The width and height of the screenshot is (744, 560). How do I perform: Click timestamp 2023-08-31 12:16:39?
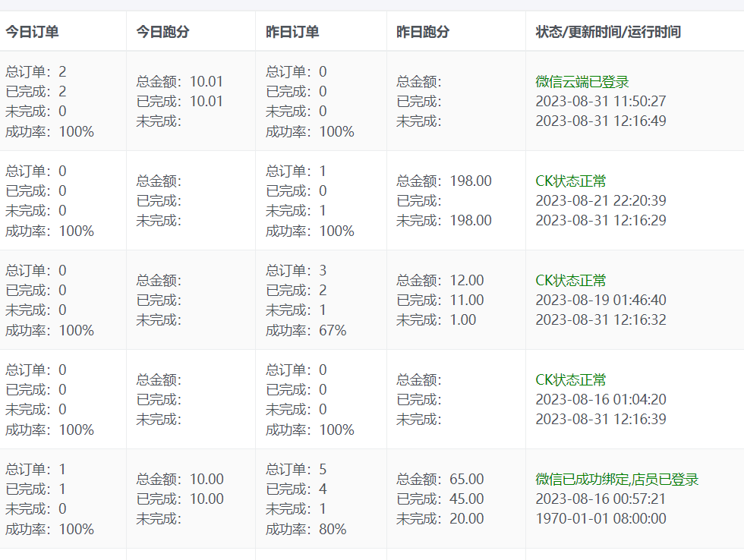pos(601,419)
